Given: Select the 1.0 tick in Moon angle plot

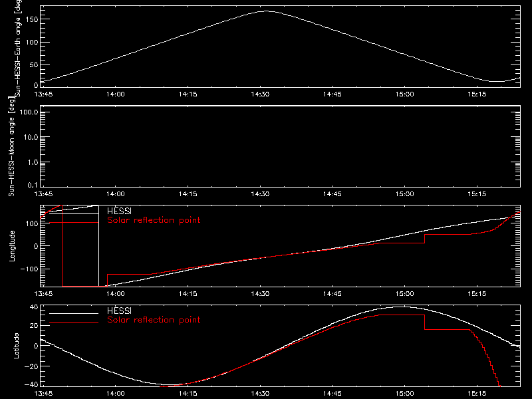Looking at the screenshot, I should [33, 162].
